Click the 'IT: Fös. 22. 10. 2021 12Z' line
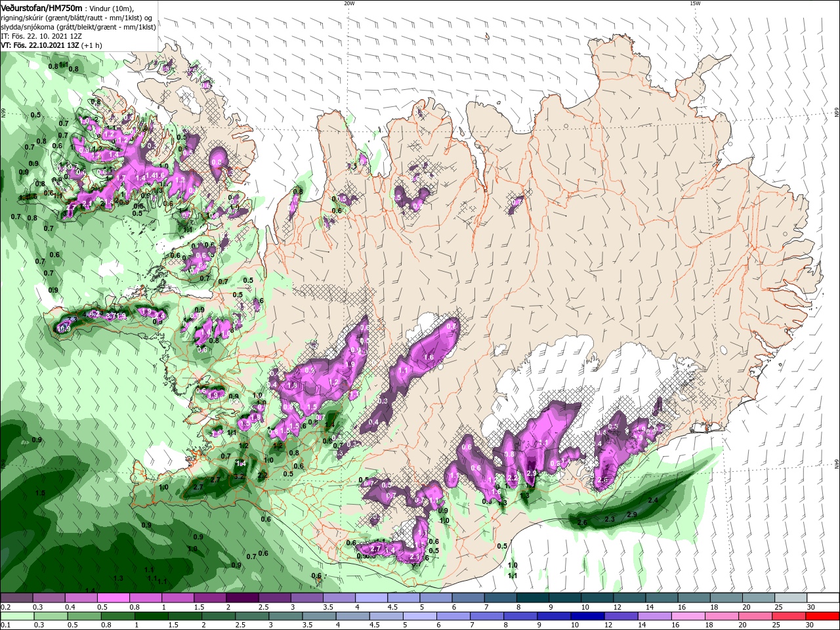 tap(41, 36)
